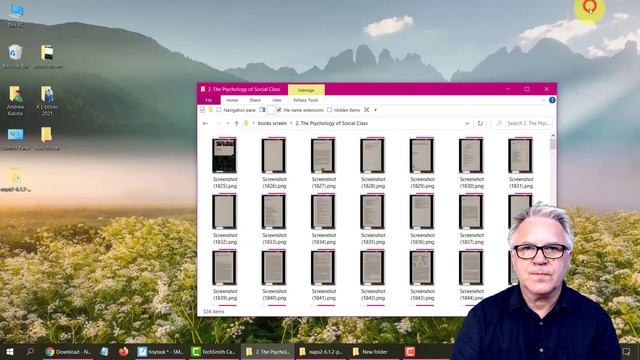Open the Andrew Kalista folder on desktop
This screenshot has height=360, width=640.
coord(15,100)
